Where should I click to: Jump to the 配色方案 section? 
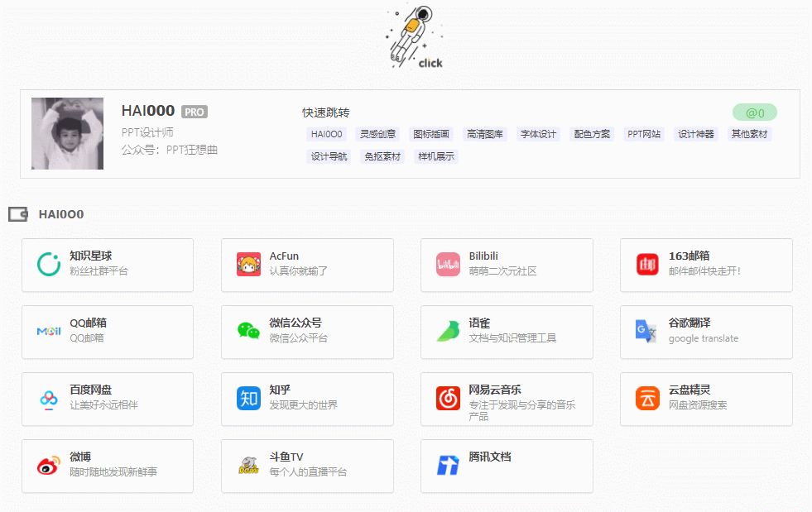click(592, 135)
